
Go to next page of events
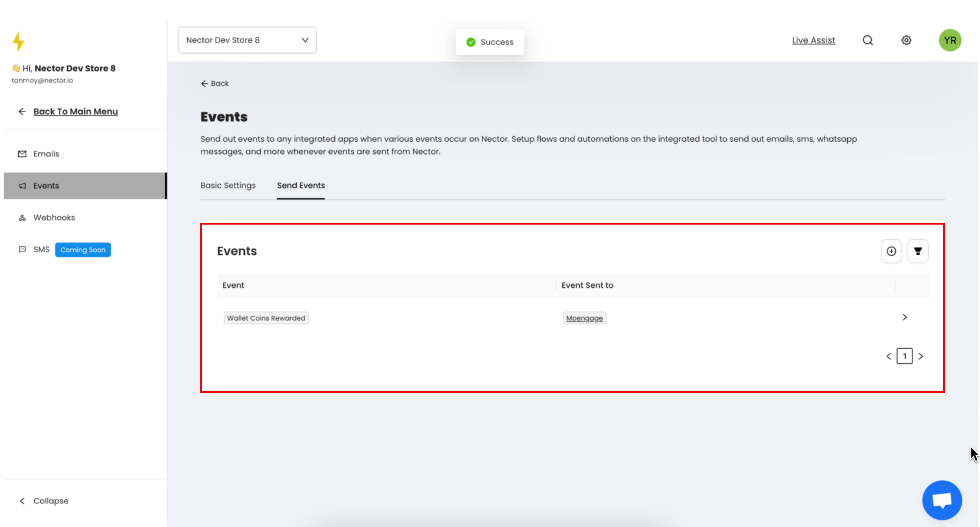pyautogui.click(x=921, y=356)
